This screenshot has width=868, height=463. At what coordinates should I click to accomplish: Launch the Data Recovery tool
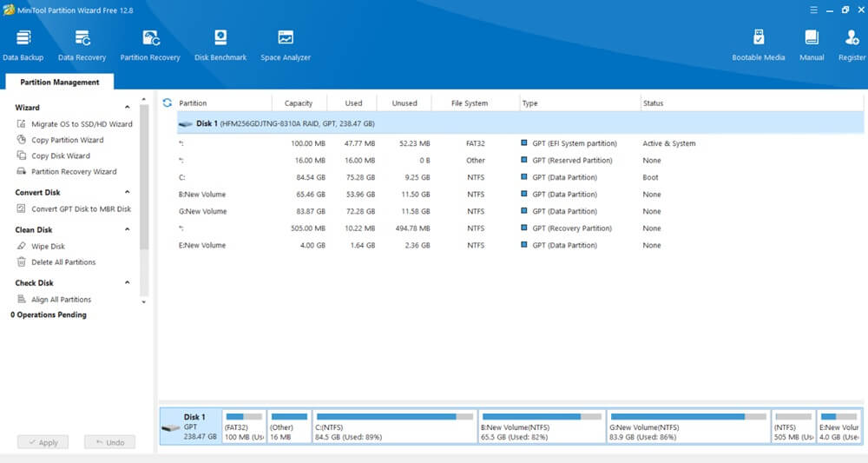(x=82, y=45)
